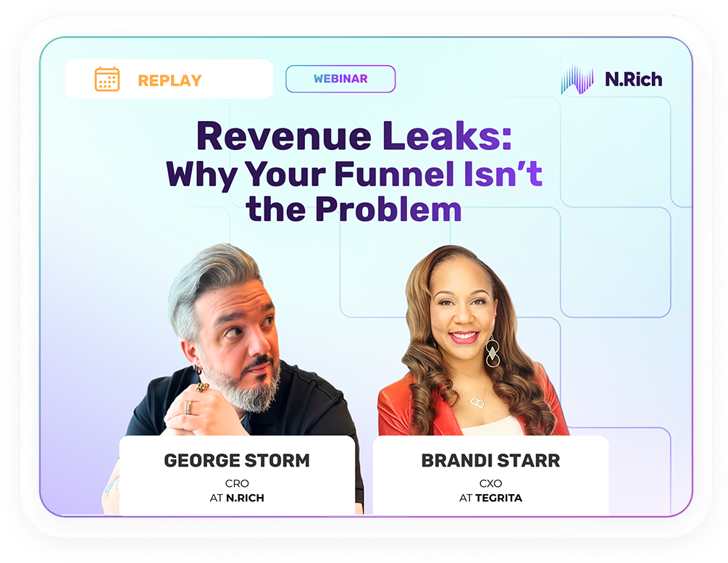The height and width of the screenshot is (563, 728).
Task: Open Brandi Starr's portrait photo
Action: (x=472, y=341)
